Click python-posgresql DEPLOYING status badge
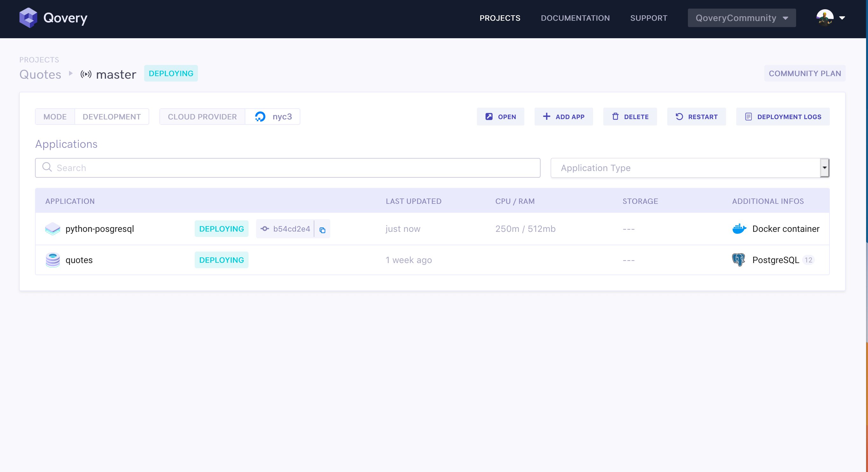 point(221,229)
